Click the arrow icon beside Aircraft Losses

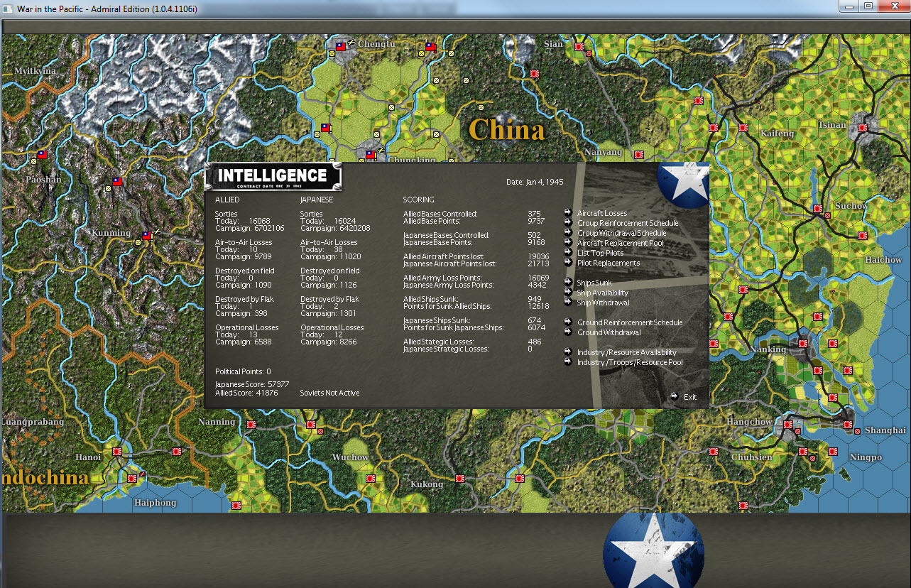pyautogui.click(x=568, y=212)
